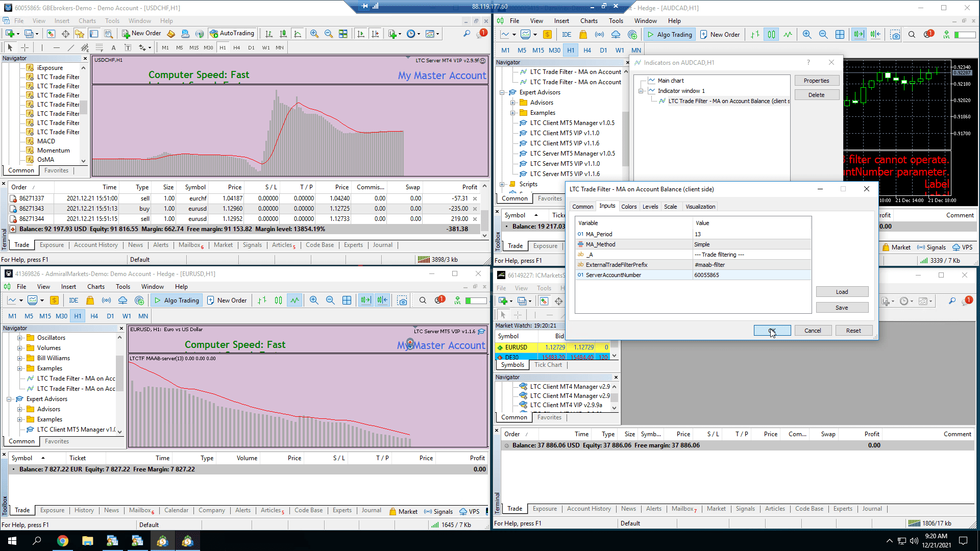
Task: Toggle AutoTrading in USDCHF MT4 window
Action: tap(232, 34)
